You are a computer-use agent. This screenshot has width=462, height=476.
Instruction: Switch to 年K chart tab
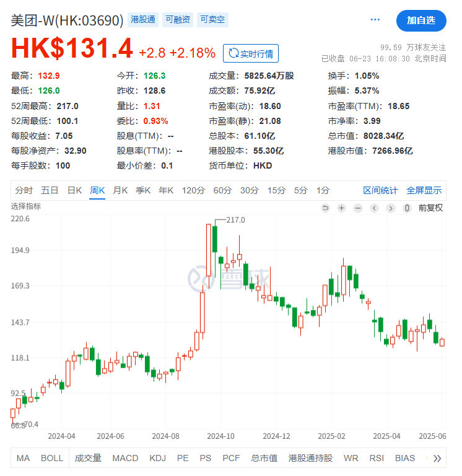pyautogui.click(x=166, y=191)
